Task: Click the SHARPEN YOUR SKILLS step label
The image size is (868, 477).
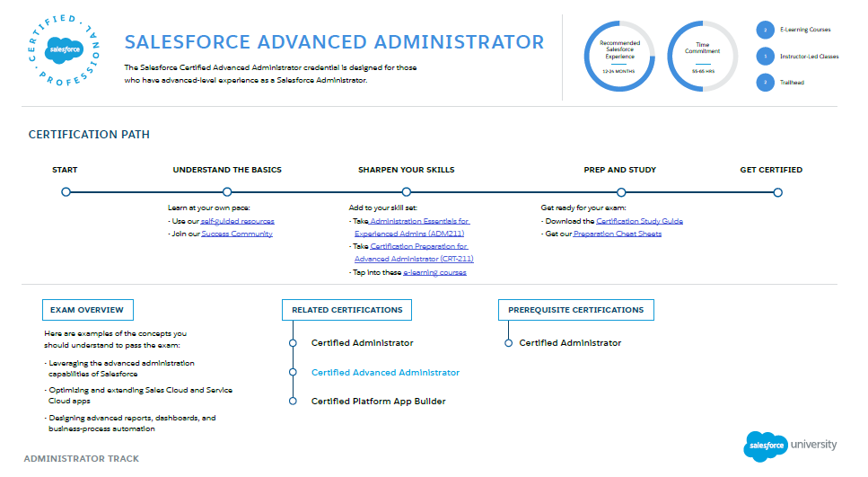Action: pyautogui.click(x=407, y=170)
